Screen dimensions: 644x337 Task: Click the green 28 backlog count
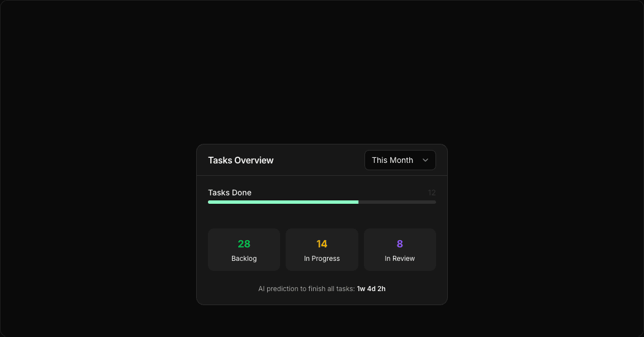coord(244,244)
